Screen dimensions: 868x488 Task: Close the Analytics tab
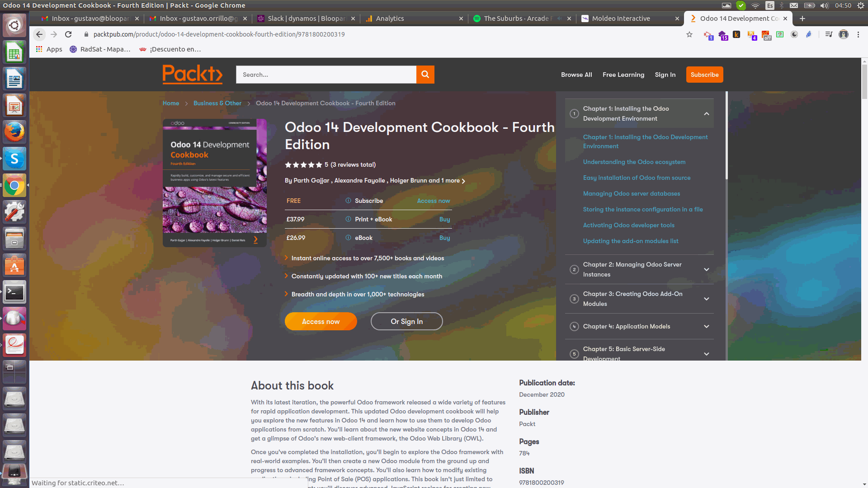tap(461, 19)
